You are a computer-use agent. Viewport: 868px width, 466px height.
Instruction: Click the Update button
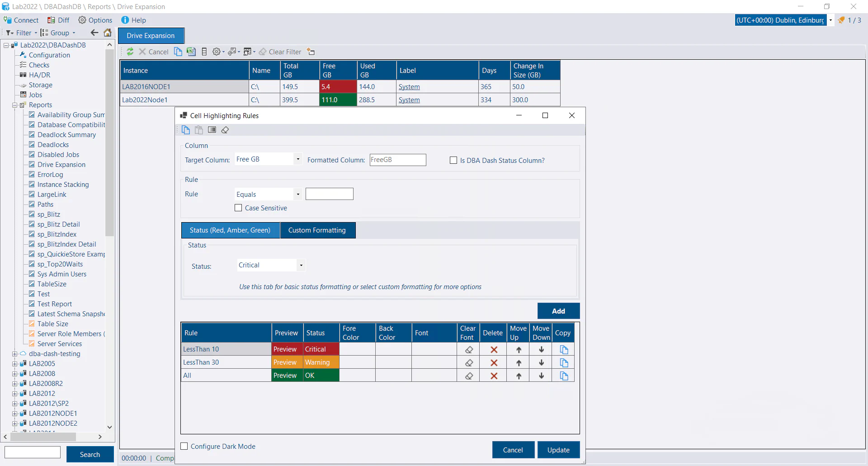coord(558,450)
